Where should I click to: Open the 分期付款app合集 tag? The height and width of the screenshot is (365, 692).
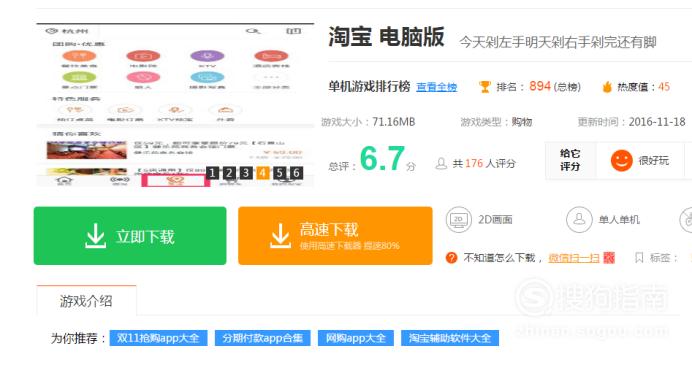pyautogui.click(x=263, y=338)
